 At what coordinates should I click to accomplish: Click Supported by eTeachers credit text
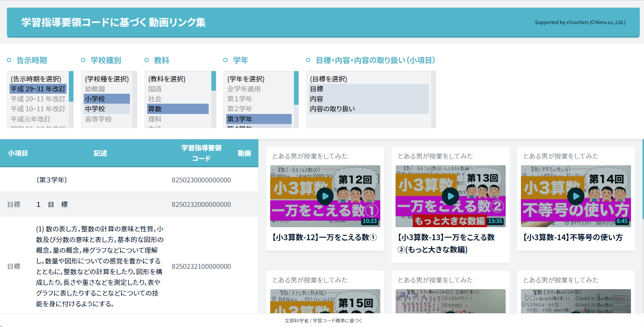[580, 22]
